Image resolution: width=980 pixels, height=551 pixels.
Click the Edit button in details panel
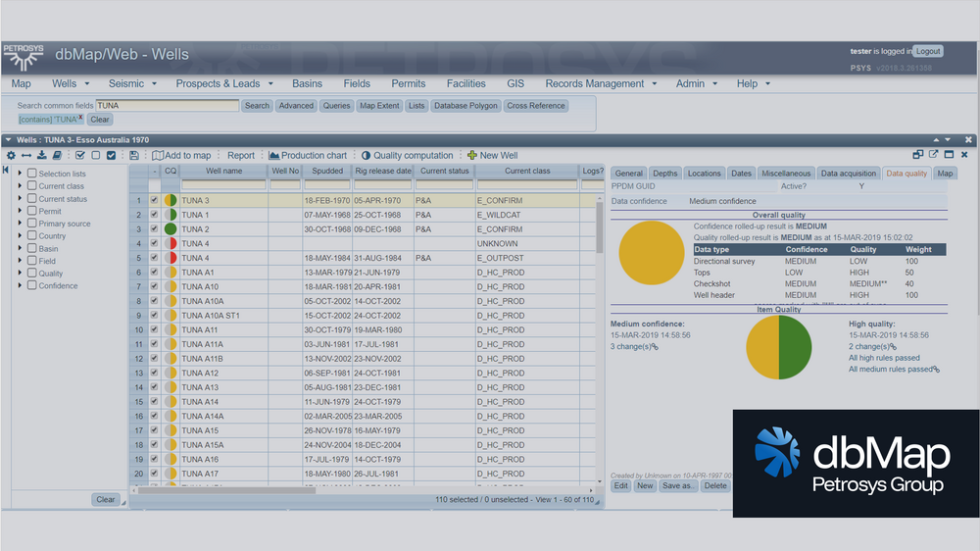(x=620, y=486)
